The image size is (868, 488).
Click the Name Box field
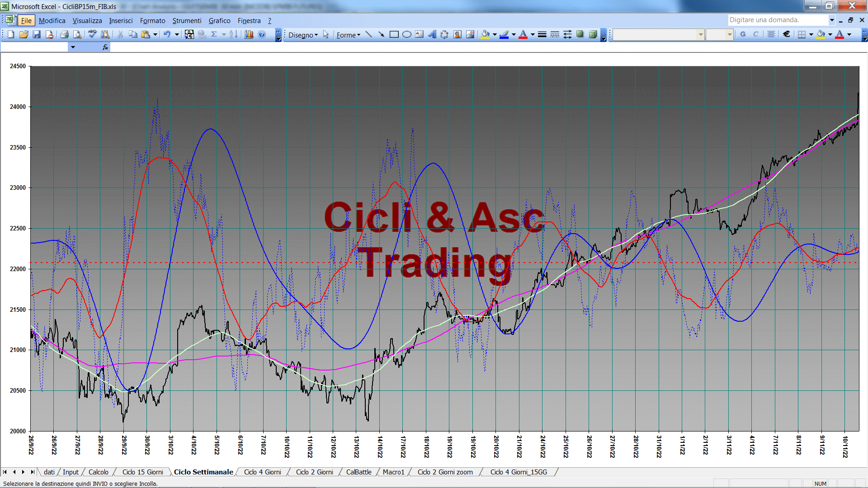coord(35,47)
